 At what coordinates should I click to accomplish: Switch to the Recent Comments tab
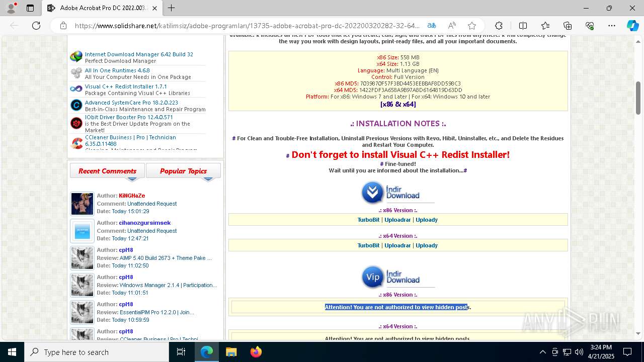[x=107, y=171]
